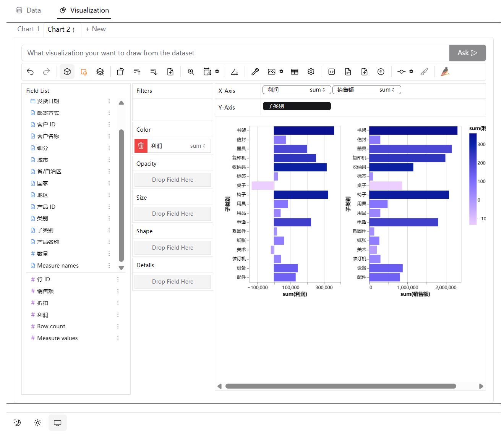Remove 利润 from Color with trash icon

click(140, 145)
